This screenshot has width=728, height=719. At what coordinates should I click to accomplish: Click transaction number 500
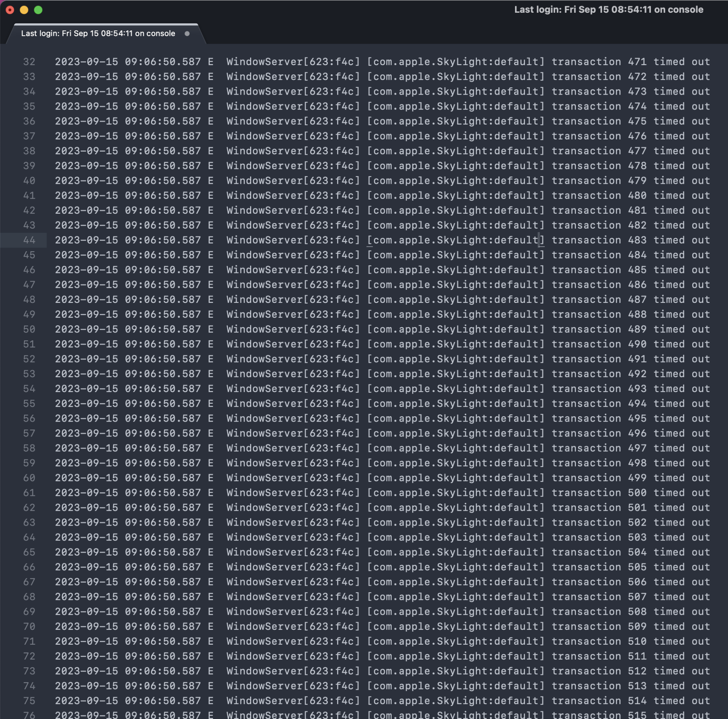(637, 493)
